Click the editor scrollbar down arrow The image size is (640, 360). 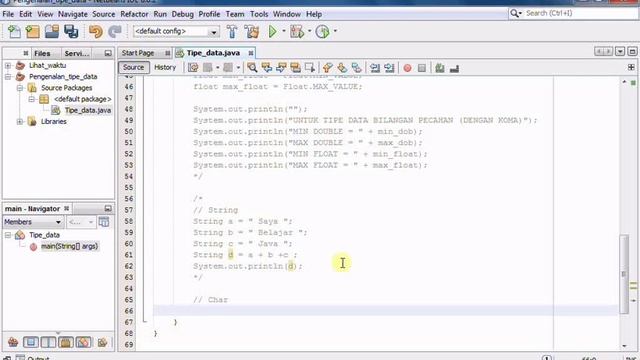point(624,346)
